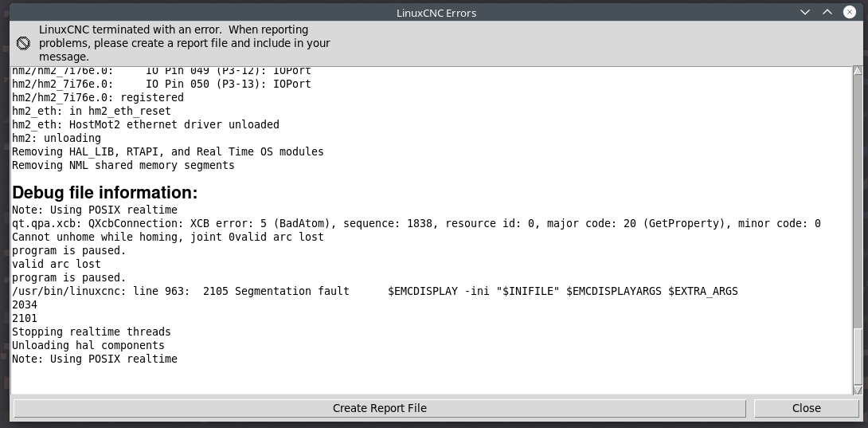Click the scrollbar up arrow

pyautogui.click(x=858, y=71)
